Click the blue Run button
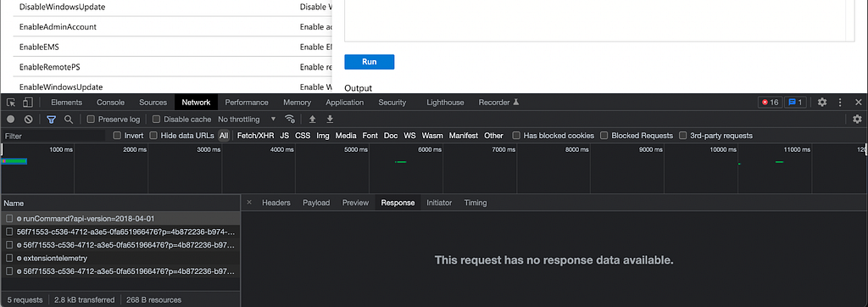Image resolution: width=868 pixels, height=307 pixels. [x=370, y=62]
